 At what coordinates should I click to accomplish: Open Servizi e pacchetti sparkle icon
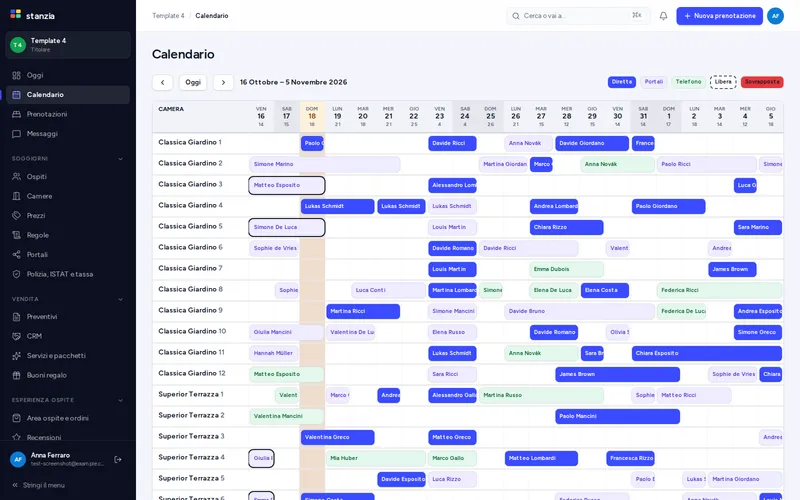[x=16, y=356]
